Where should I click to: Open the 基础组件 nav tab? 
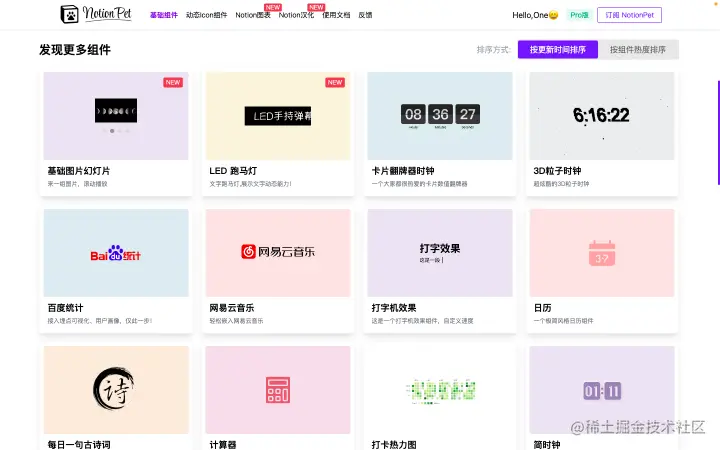pos(163,15)
